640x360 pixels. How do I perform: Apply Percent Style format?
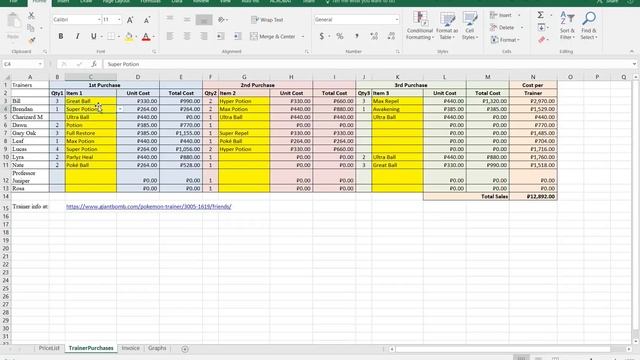point(340,36)
